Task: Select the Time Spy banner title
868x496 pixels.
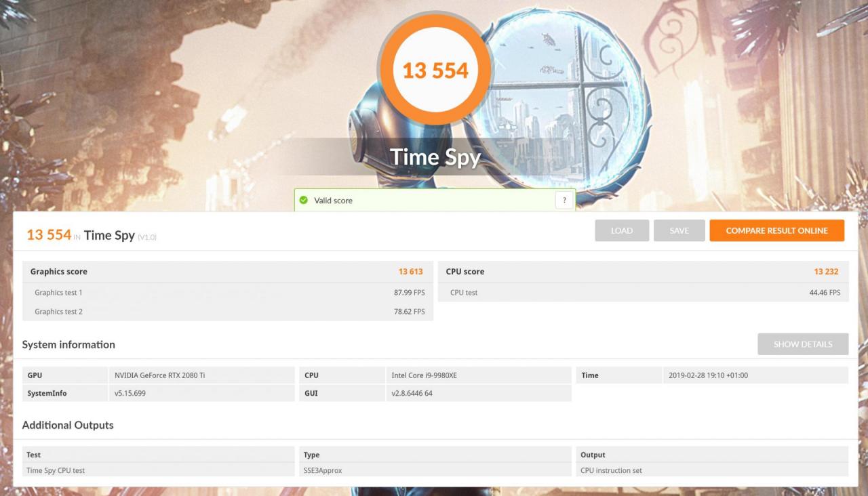Action: coord(435,157)
